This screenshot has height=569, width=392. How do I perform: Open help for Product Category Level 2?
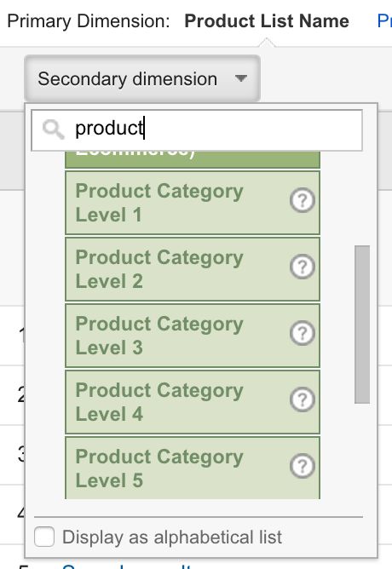303,267
